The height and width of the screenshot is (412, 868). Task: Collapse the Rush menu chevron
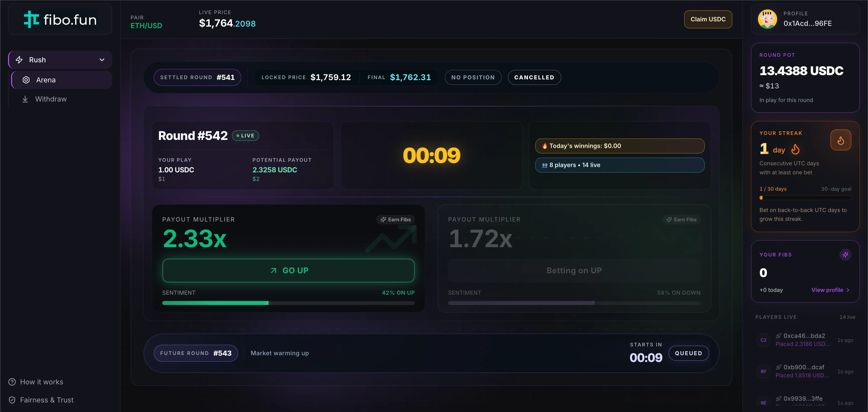[x=102, y=60]
